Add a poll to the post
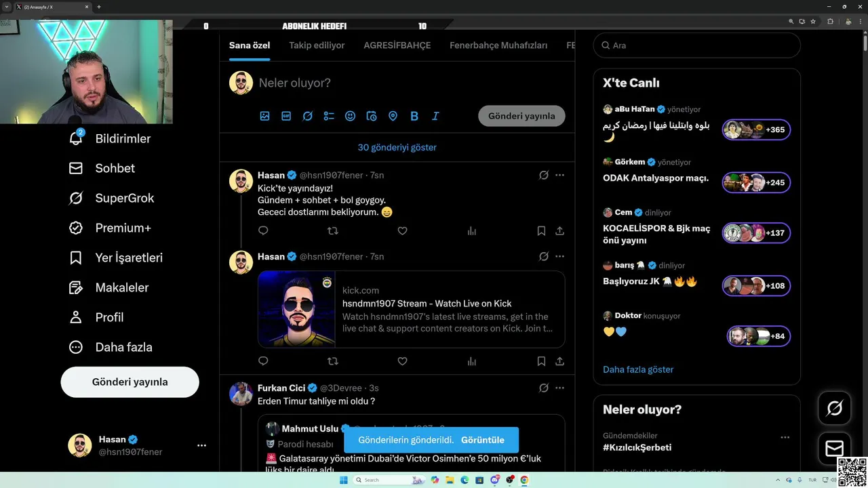The width and height of the screenshot is (868, 488). point(329,116)
